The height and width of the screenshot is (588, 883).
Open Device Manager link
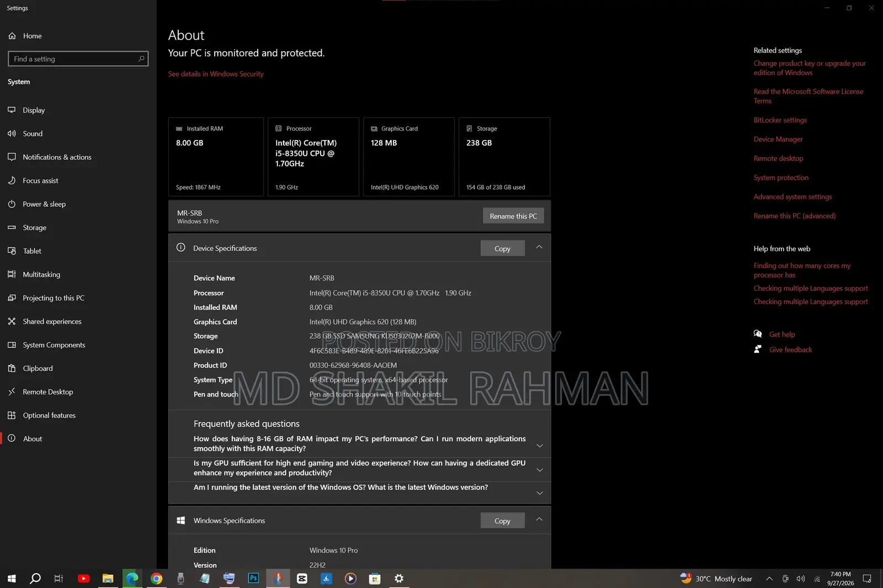pos(778,140)
